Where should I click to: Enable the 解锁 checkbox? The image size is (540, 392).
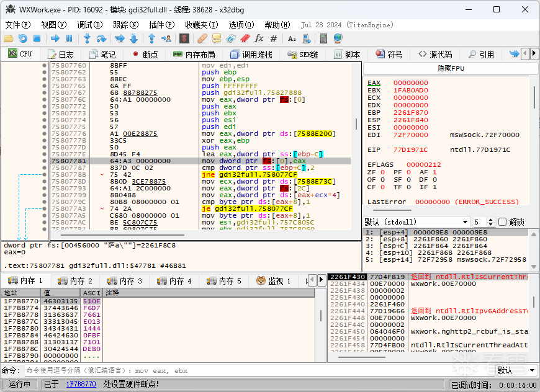tap(503, 222)
